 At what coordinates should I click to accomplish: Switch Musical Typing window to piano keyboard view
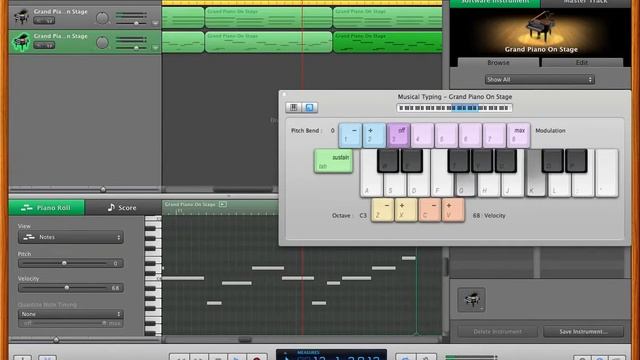click(293, 107)
